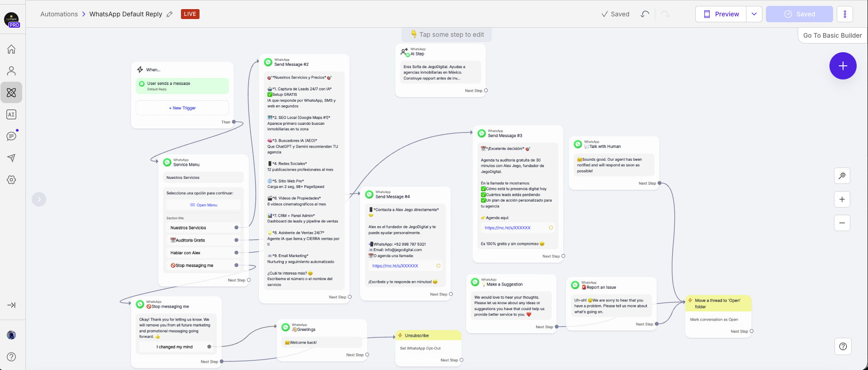Expand the collapsed side panel arrow
The width and height of the screenshot is (868, 370).
point(39,199)
